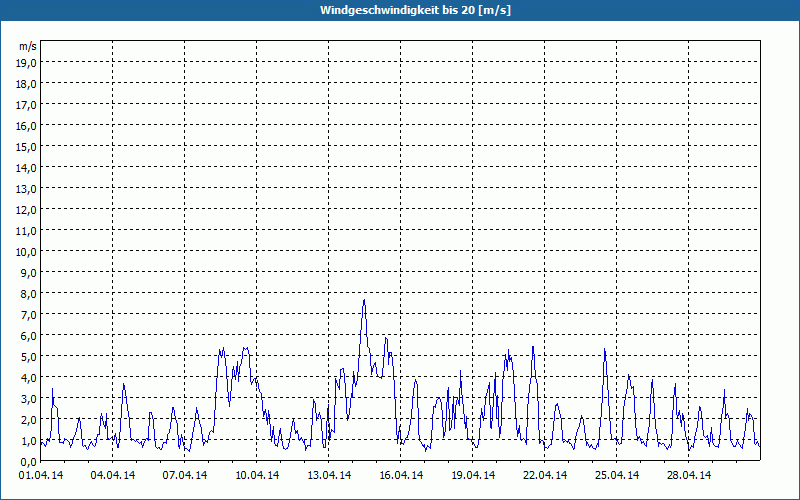
Task: Click the y-axis label '7,0'
Action: pyautogui.click(x=29, y=315)
